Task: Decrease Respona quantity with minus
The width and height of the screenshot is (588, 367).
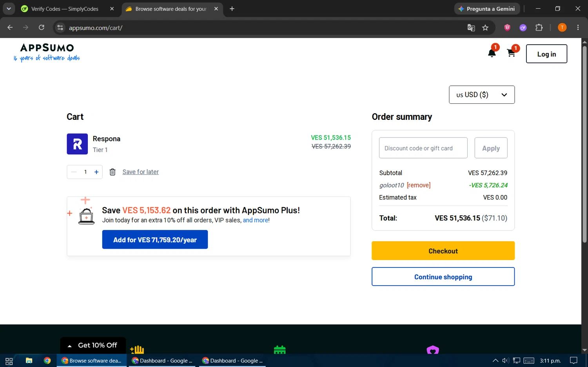Action: click(74, 172)
